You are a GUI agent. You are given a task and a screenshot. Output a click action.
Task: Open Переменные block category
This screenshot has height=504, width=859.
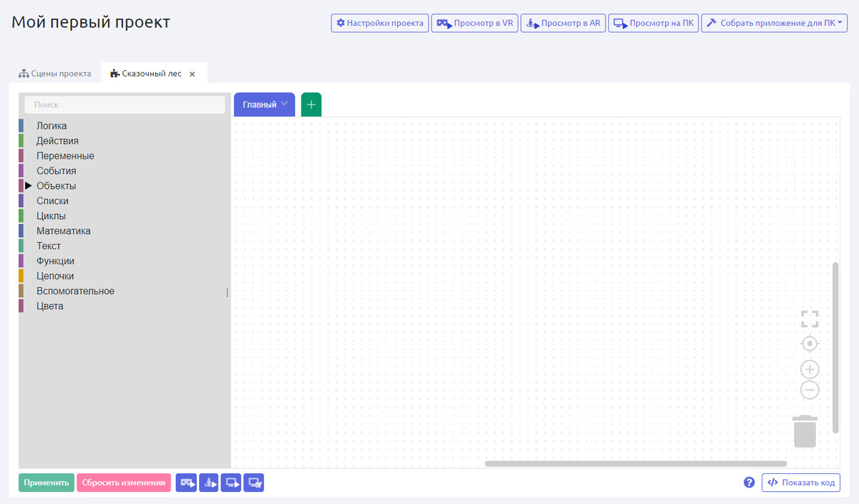click(x=65, y=156)
